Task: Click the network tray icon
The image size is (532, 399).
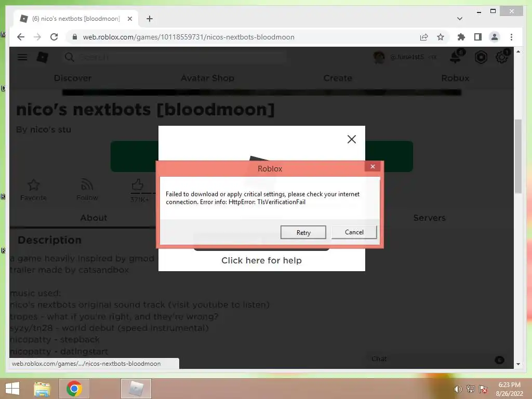Action: [470, 389]
